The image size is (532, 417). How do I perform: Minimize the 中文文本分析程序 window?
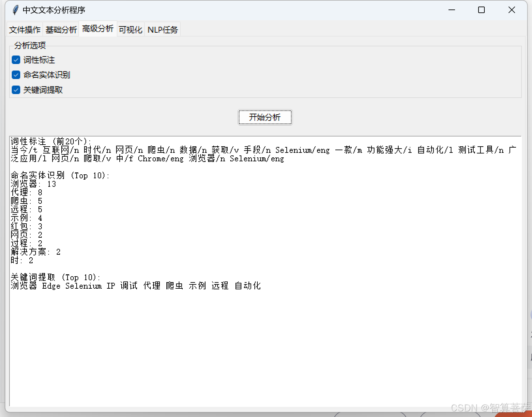click(451, 10)
